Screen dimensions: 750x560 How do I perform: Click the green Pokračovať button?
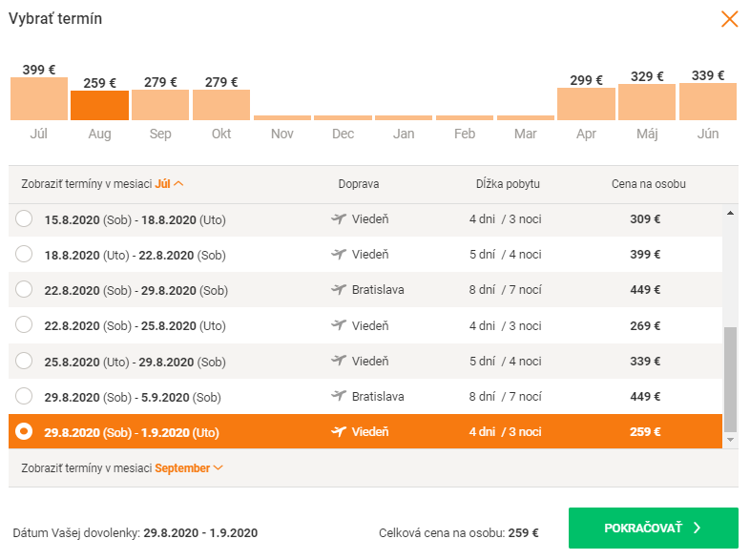[x=654, y=528]
